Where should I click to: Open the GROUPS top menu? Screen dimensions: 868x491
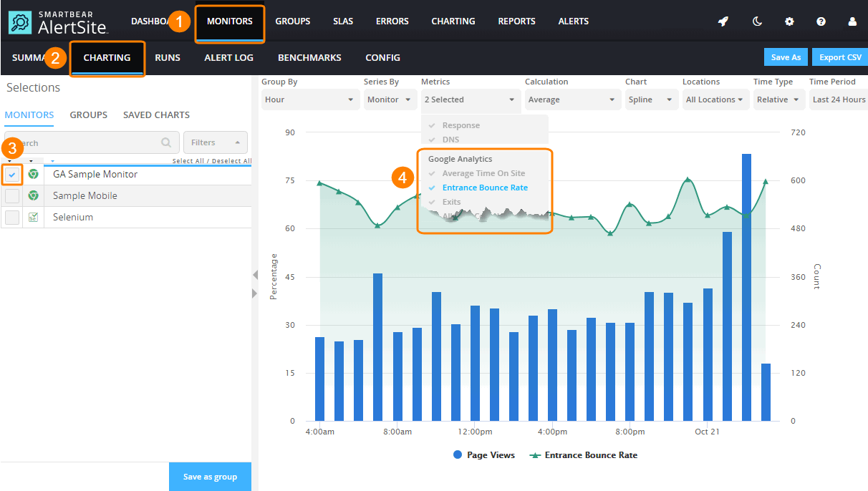pos(293,21)
